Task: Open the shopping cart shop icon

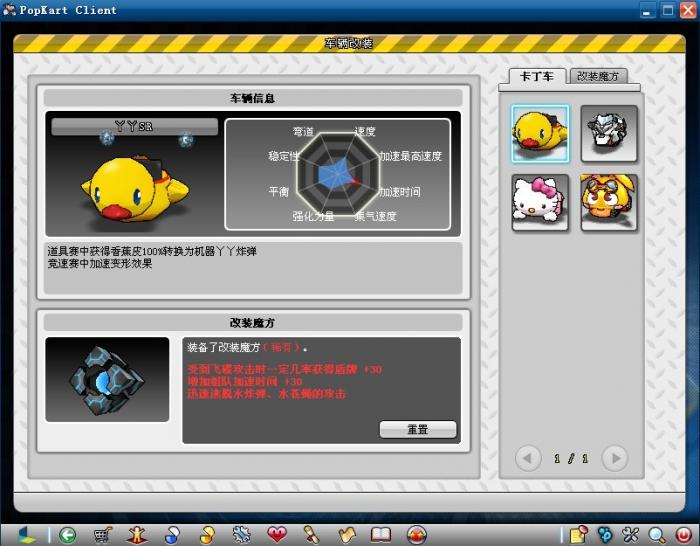Action: click(102, 534)
